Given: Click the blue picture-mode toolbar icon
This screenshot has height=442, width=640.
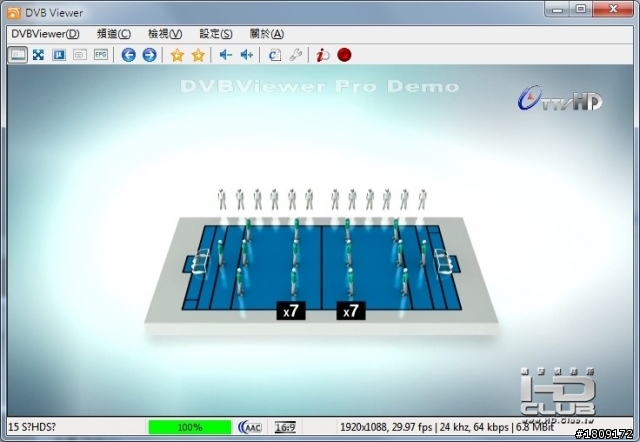Looking at the screenshot, I should point(59,55).
